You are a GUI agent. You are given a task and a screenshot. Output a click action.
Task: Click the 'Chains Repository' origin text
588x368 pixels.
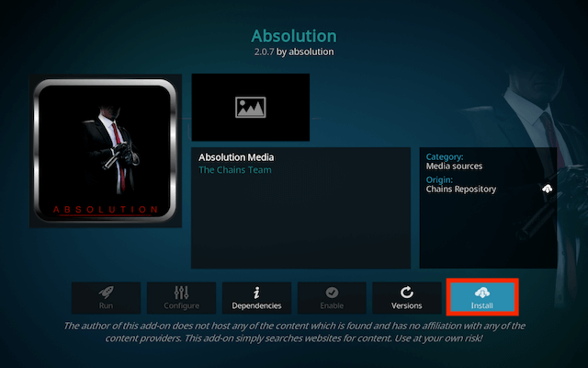(x=461, y=189)
